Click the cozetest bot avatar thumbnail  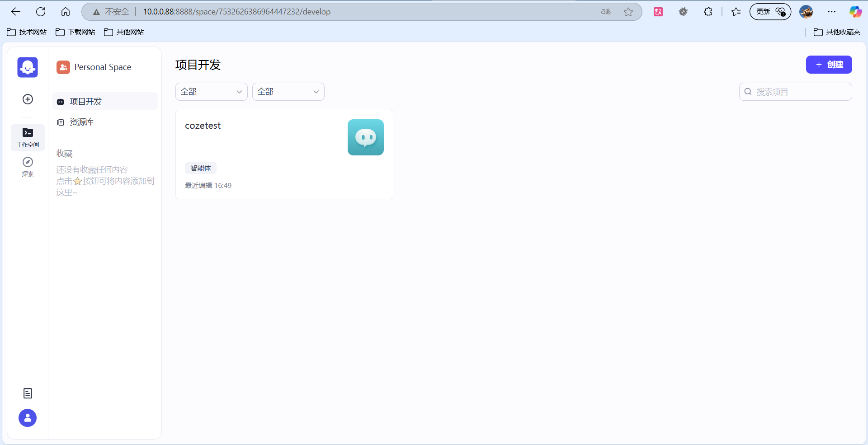pyautogui.click(x=365, y=137)
